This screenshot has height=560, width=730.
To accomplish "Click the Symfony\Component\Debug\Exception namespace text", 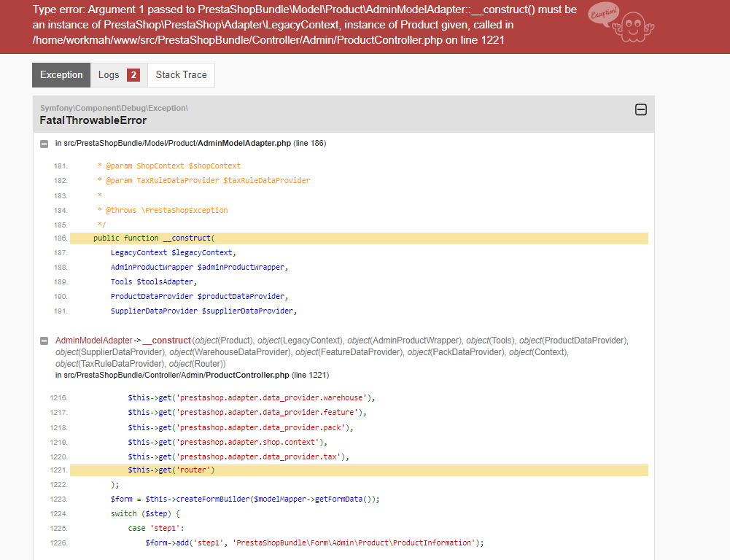I will pyautogui.click(x=114, y=108).
